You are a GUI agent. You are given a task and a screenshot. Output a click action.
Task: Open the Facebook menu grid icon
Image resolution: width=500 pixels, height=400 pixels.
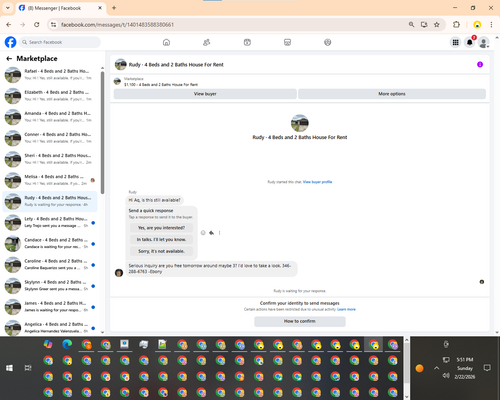[455, 42]
